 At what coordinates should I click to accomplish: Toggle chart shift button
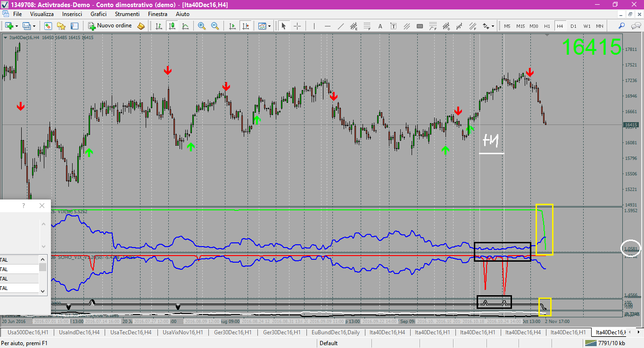coord(245,26)
